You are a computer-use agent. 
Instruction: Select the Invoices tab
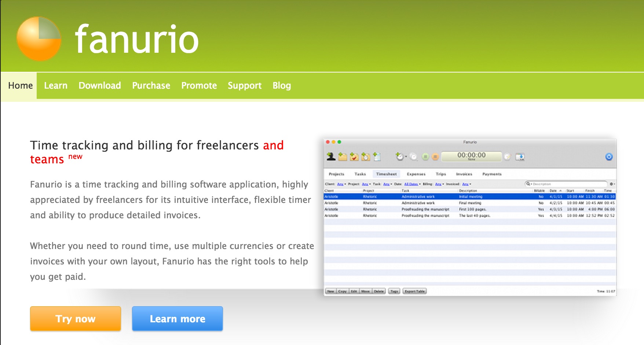pyautogui.click(x=464, y=174)
